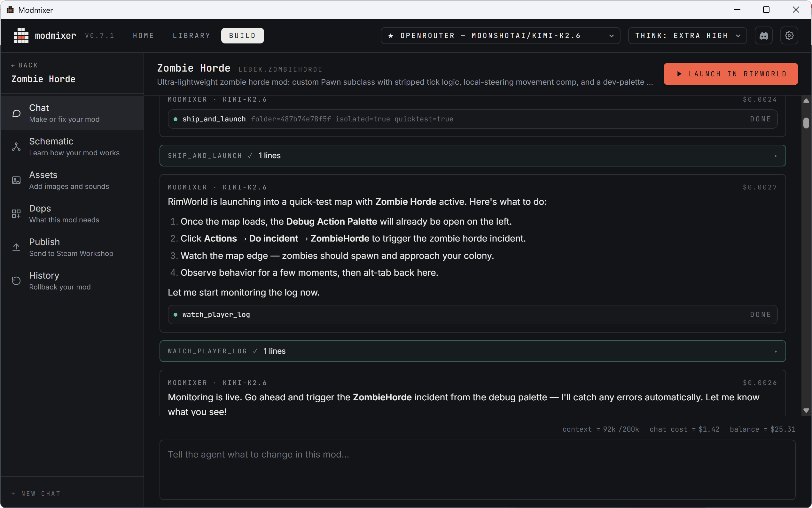Click the star icon beside OpenRouter model
The image size is (812, 508).
click(x=391, y=35)
